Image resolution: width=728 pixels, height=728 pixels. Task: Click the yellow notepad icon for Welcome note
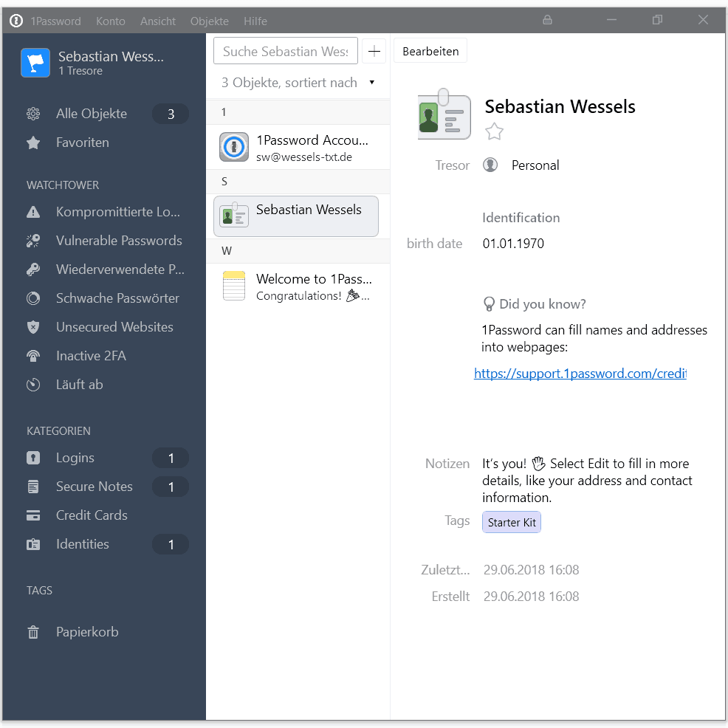coord(234,286)
